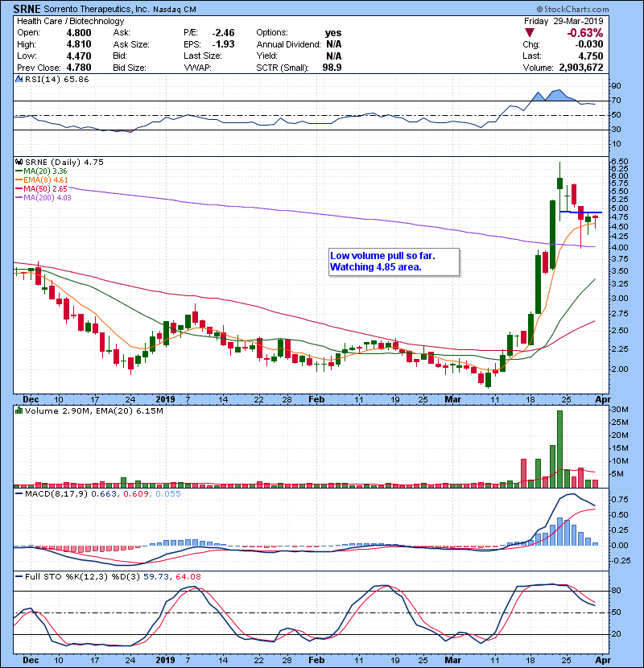Click the red down-triangle change indicator
This screenshot has width=644, height=668.
tap(530, 33)
